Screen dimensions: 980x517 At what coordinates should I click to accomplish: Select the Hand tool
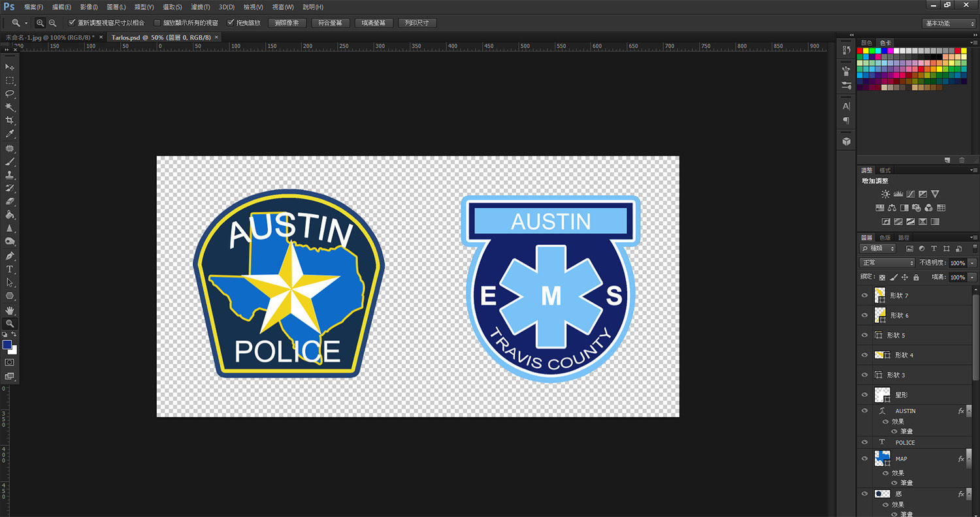(10, 310)
